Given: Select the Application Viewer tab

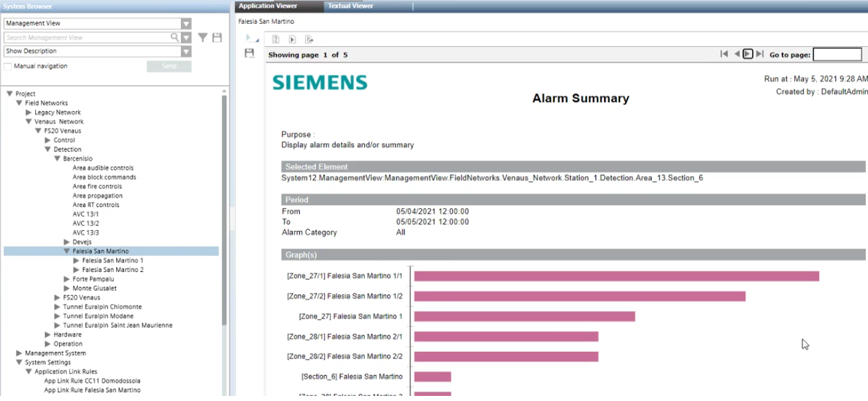Looking at the screenshot, I should [x=267, y=6].
